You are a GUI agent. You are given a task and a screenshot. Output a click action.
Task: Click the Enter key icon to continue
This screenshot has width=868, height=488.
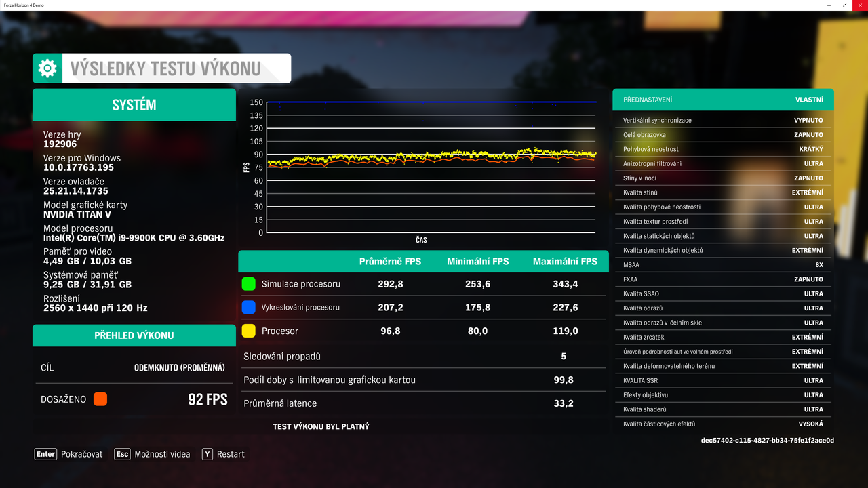(45, 454)
